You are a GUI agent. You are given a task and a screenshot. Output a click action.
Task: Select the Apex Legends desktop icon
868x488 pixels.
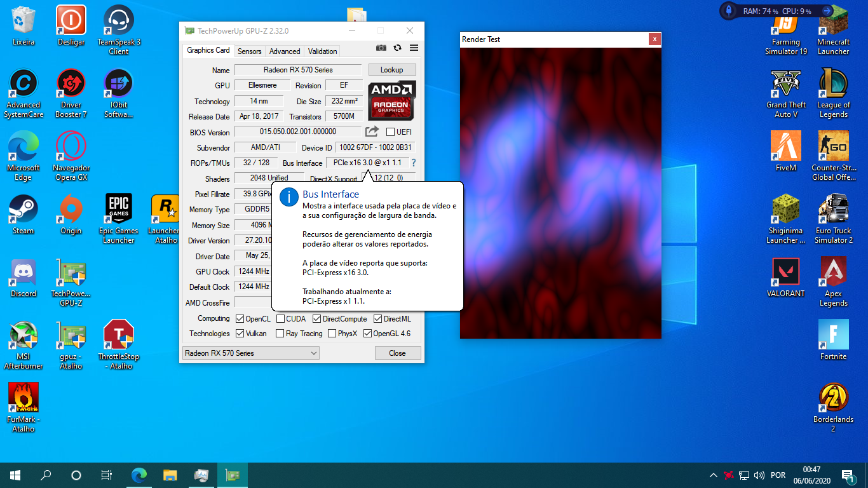[834, 281]
